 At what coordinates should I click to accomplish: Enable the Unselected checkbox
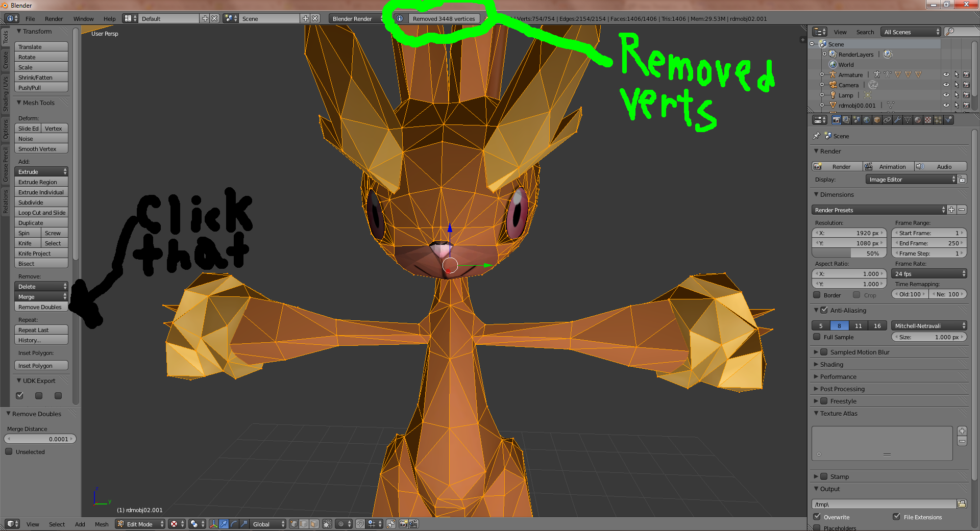(x=9, y=451)
